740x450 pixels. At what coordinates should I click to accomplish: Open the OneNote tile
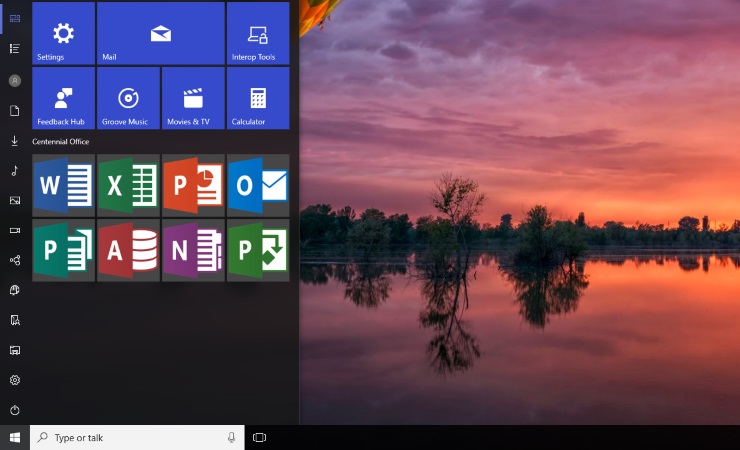click(x=193, y=250)
